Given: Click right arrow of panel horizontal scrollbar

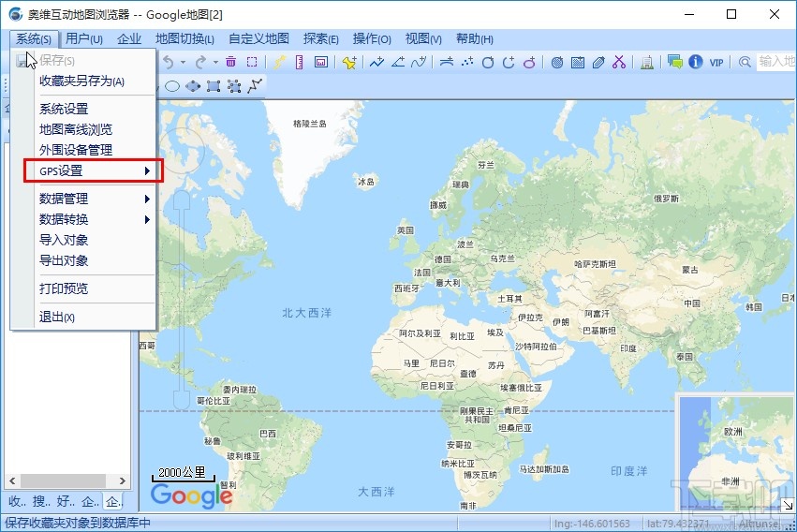Looking at the screenshot, I should tap(122, 480).
